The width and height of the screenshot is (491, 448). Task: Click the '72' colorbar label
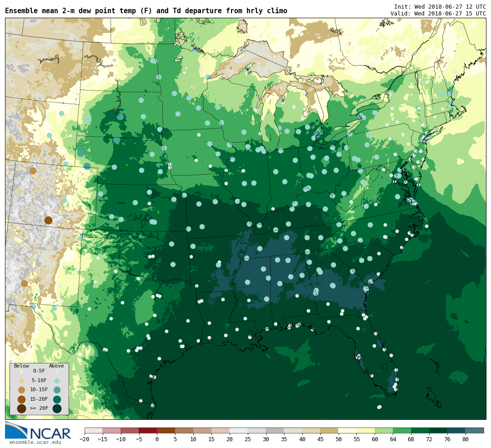[429, 439]
